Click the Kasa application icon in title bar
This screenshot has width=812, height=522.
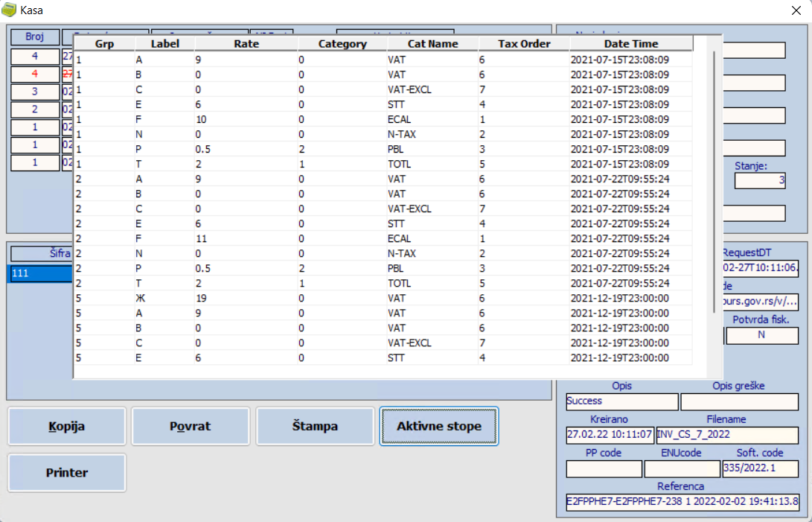point(9,10)
